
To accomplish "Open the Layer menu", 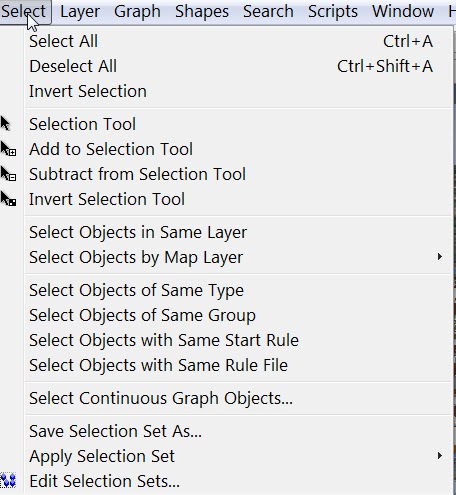I will pyautogui.click(x=80, y=12).
